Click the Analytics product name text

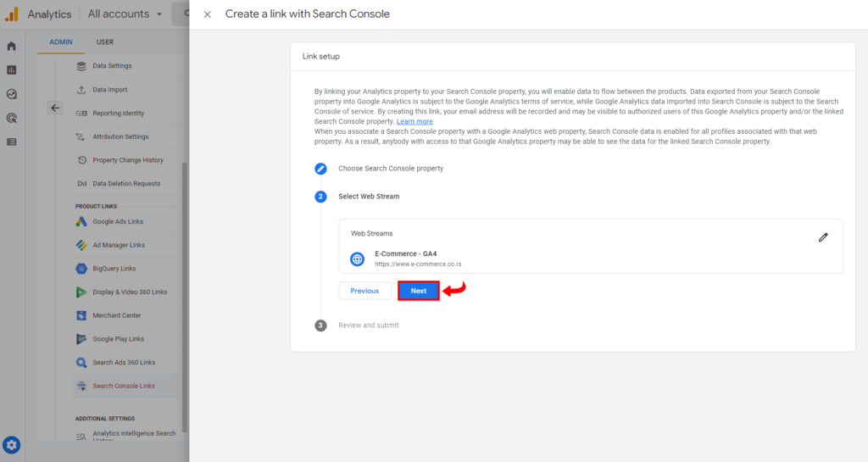click(x=49, y=14)
